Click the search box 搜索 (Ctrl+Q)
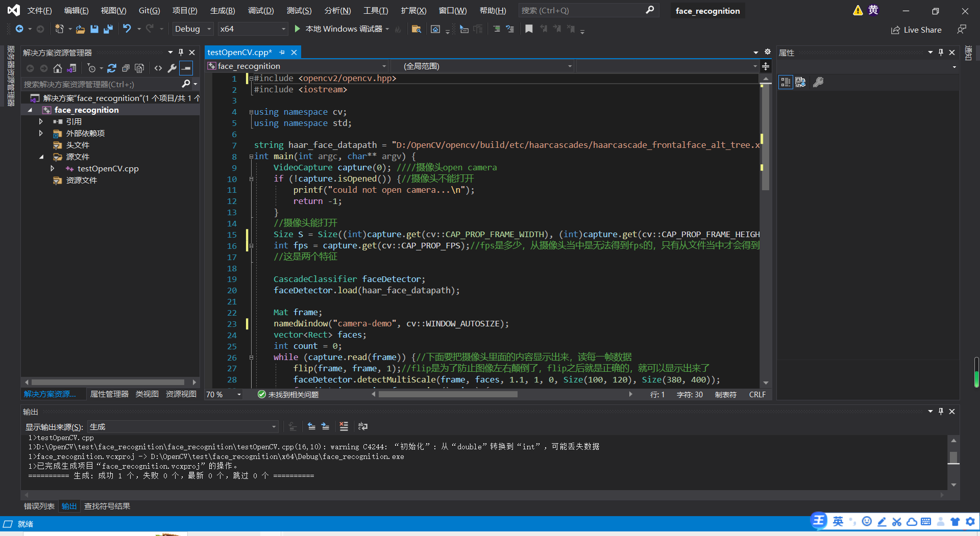The image size is (980, 536). 587,11
